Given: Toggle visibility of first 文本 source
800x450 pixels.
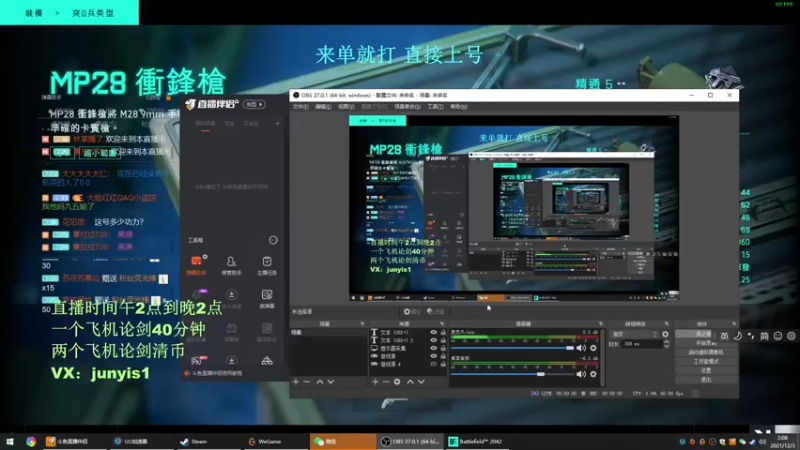Looking at the screenshot, I should (x=434, y=332).
